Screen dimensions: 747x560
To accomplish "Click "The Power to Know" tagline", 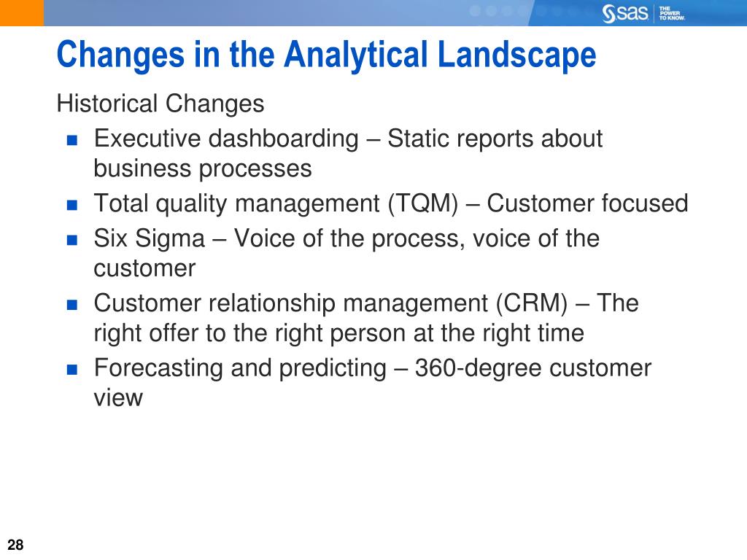I will click(x=672, y=13).
